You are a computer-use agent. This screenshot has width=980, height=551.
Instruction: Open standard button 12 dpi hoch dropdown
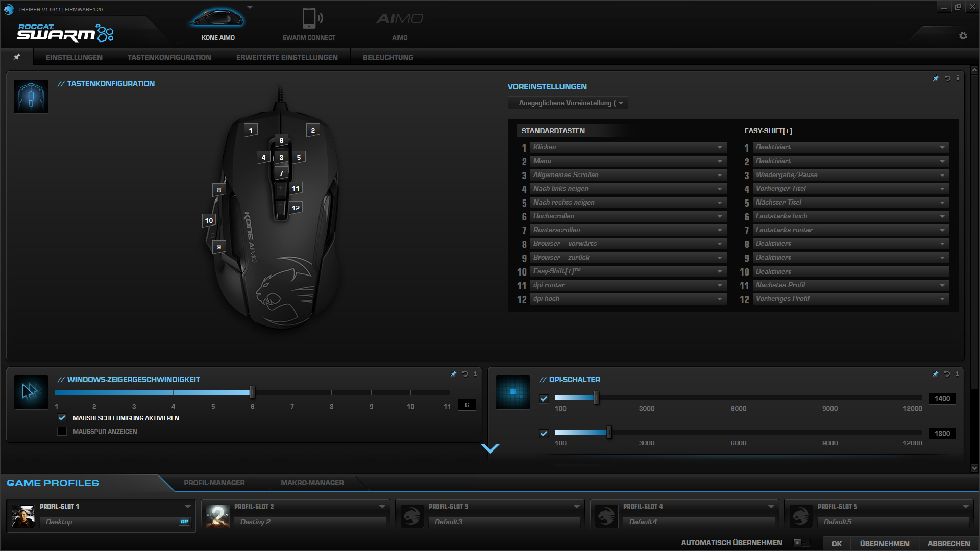[628, 298]
